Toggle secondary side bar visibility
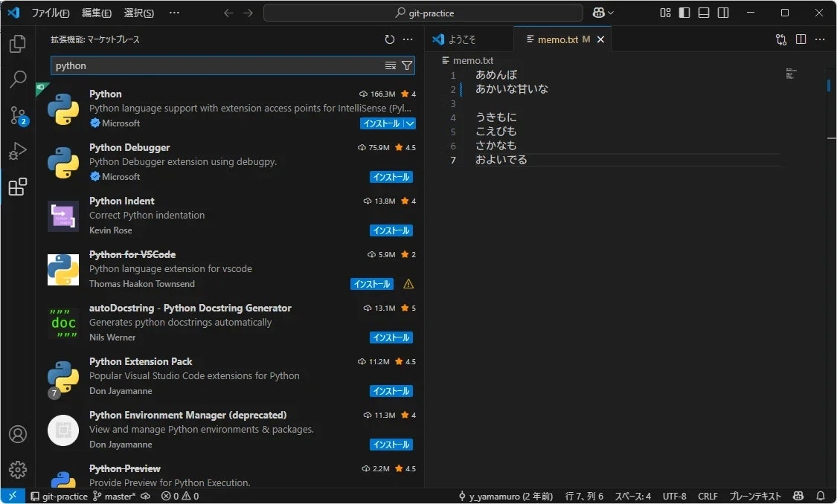Screen dimensions: 837x504 click(723, 13)
